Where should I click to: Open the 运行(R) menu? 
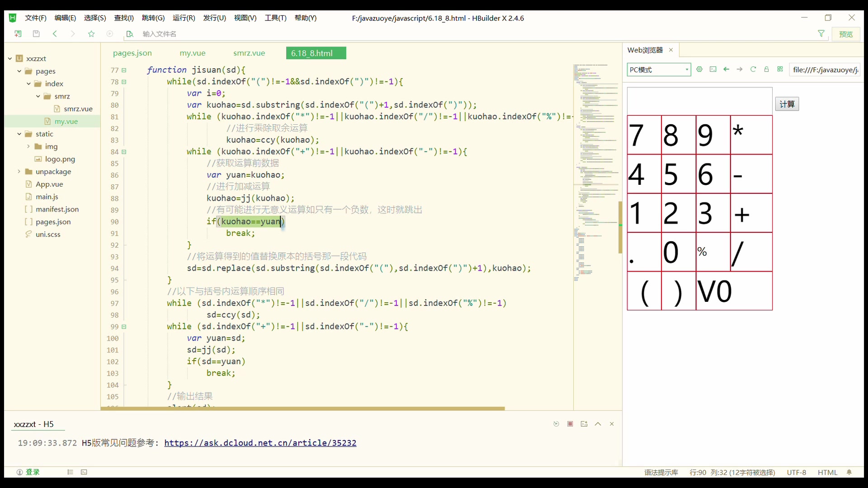click(x=184, y=18)
